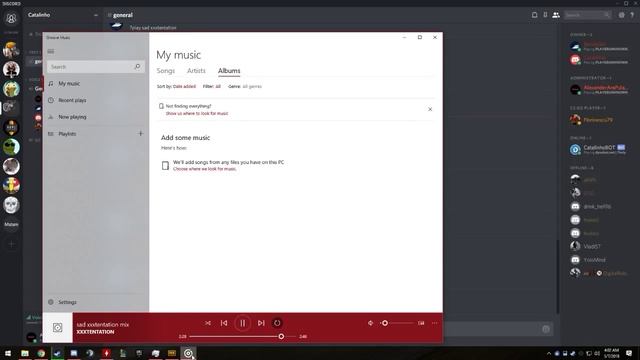Seek on the track progress bar
This screenshot has height=360, width=640.
pyautogui.click(x=242, y=336)
